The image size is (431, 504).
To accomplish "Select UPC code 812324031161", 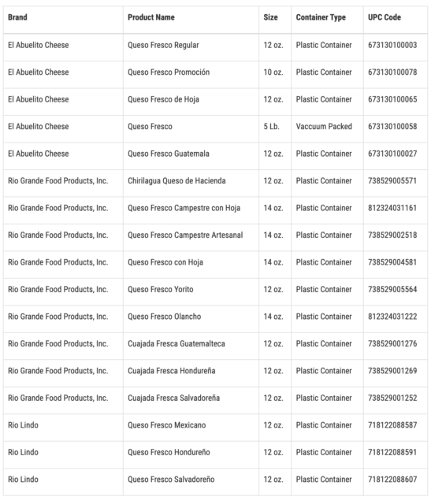I will click(x=392, y=208).
